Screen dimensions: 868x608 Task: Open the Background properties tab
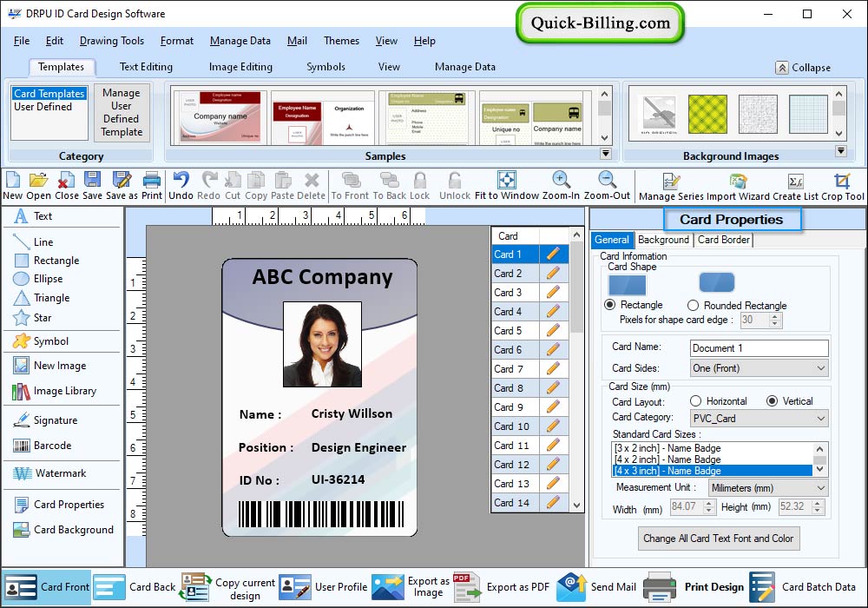coord(663,239)
